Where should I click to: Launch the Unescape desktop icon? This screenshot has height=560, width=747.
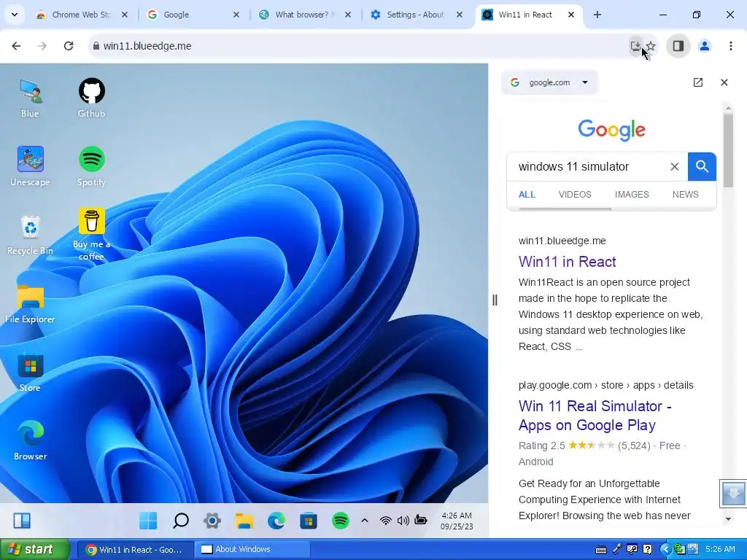point(30,167)
